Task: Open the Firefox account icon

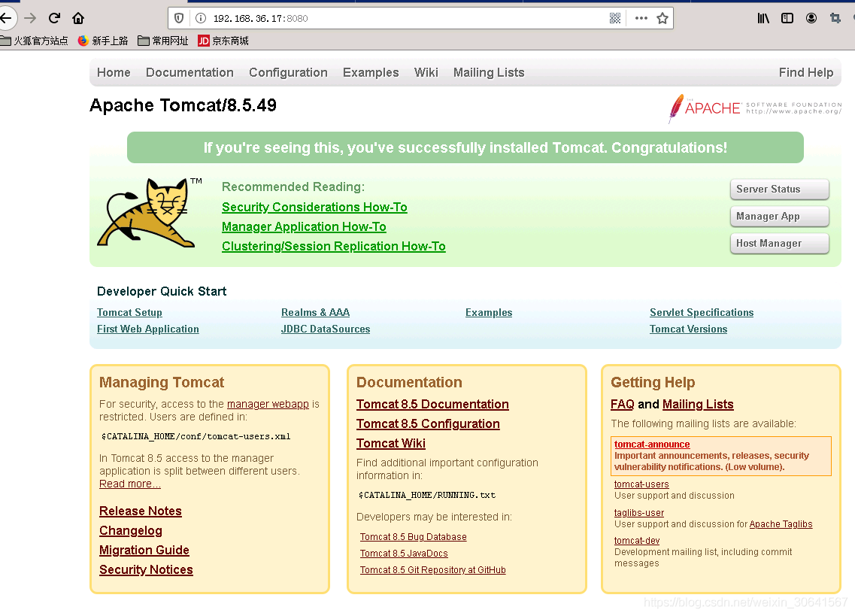Action: 811,18
